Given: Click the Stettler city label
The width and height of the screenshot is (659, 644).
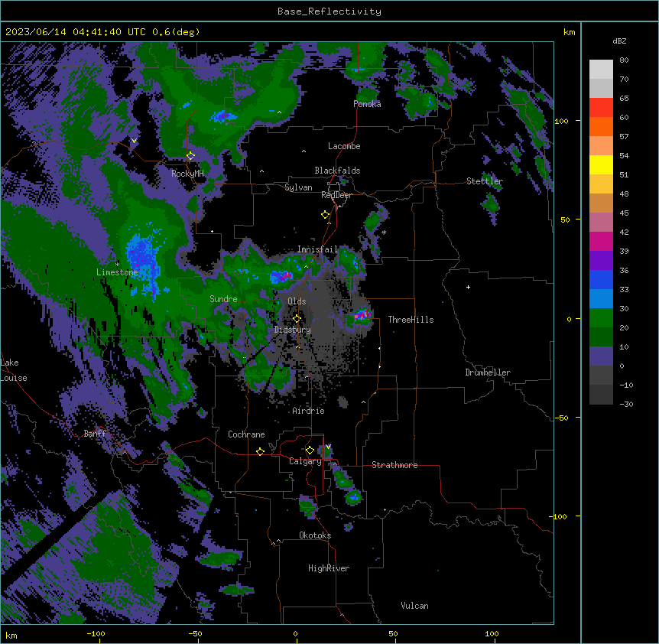Looking at the screenshot, I should click(485, 181).
